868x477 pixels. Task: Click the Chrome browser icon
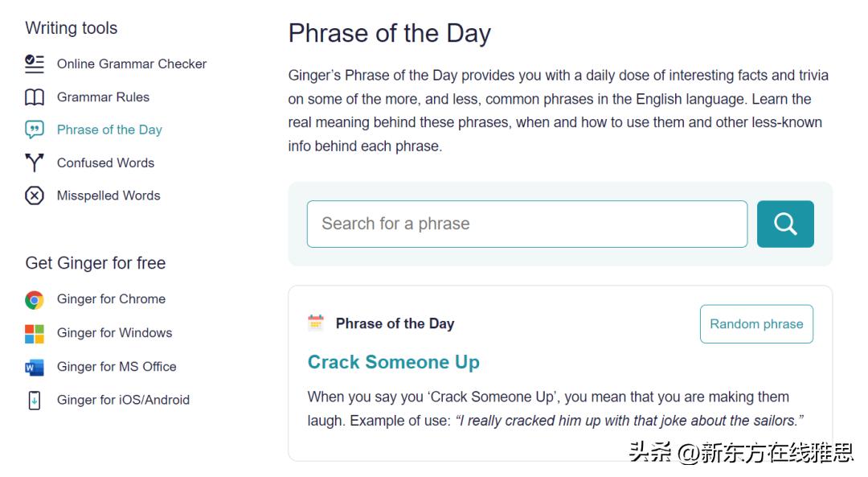[x=35, y=300]
